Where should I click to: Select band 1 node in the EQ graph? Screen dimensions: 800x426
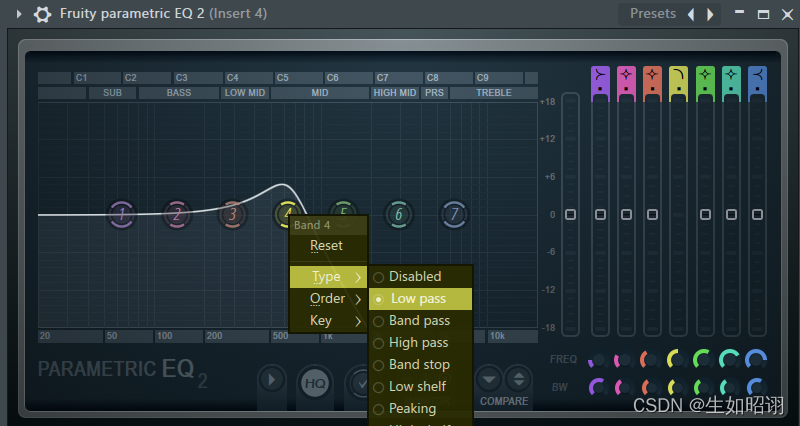coord(121,214)
